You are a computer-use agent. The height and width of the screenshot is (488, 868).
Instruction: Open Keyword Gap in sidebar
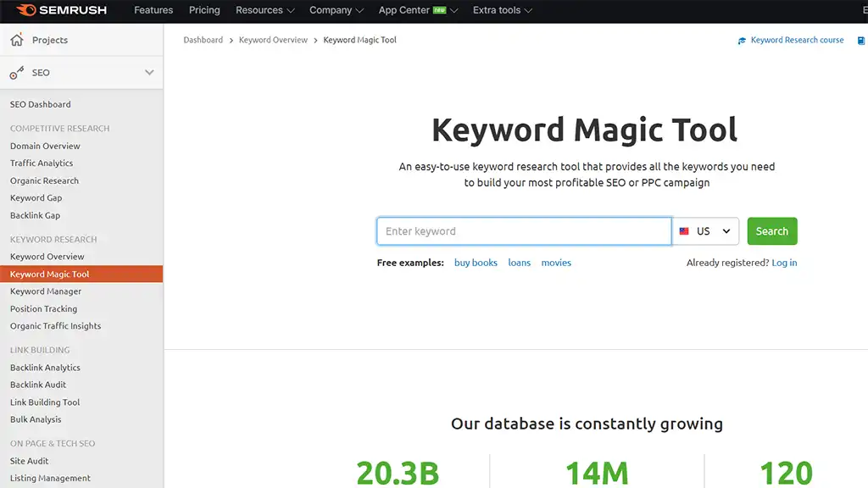tap(36, 198)
